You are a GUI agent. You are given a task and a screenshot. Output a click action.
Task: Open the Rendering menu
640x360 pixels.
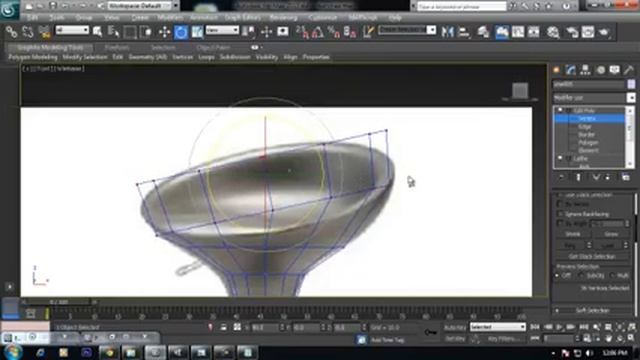click(283, 18)
